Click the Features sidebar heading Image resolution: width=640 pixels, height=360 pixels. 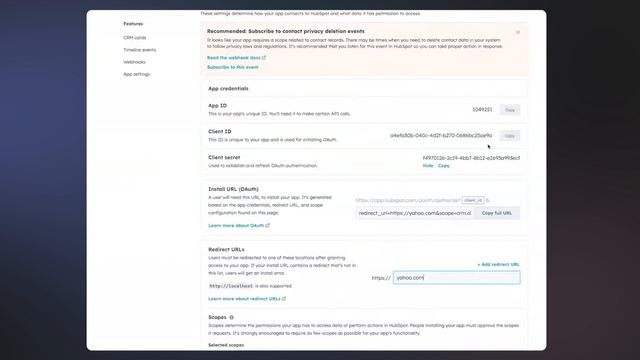pyautogui.click(x=133, y=24)
